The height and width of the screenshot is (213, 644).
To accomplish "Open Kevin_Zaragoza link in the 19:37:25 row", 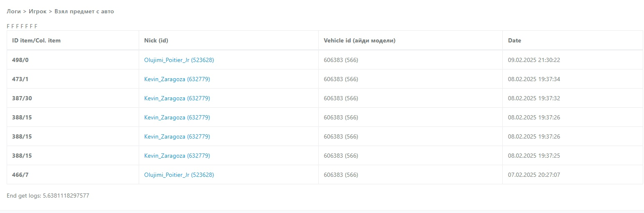I will (177, 156).
